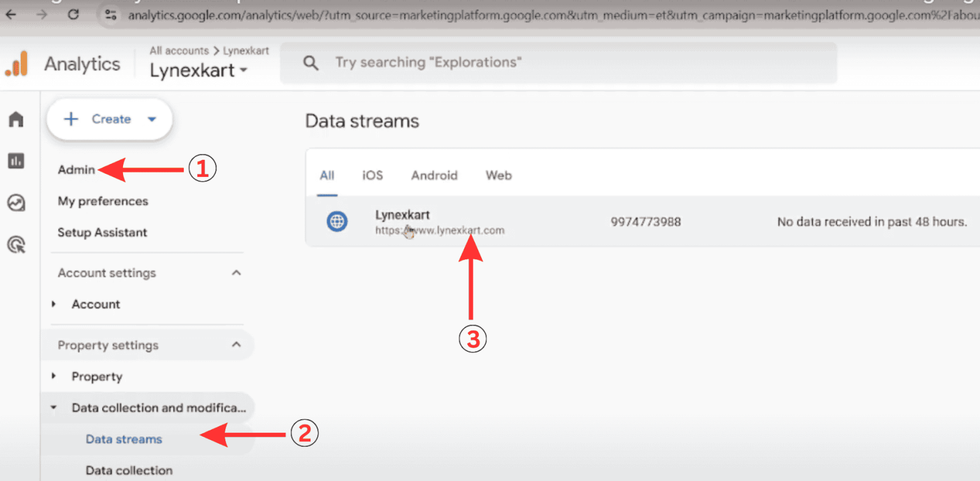Collapse the Property settings section

[x=236, y=345]
